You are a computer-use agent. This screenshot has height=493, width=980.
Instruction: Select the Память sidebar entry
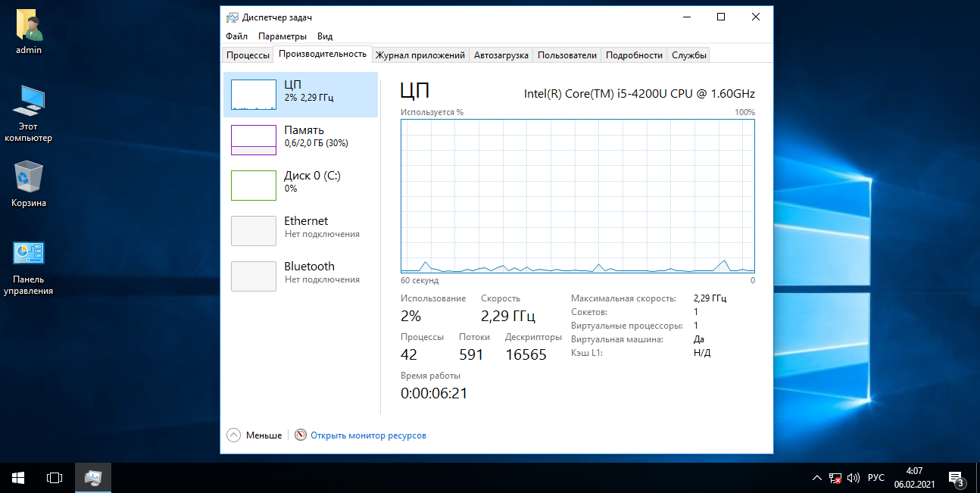point(301,140)
